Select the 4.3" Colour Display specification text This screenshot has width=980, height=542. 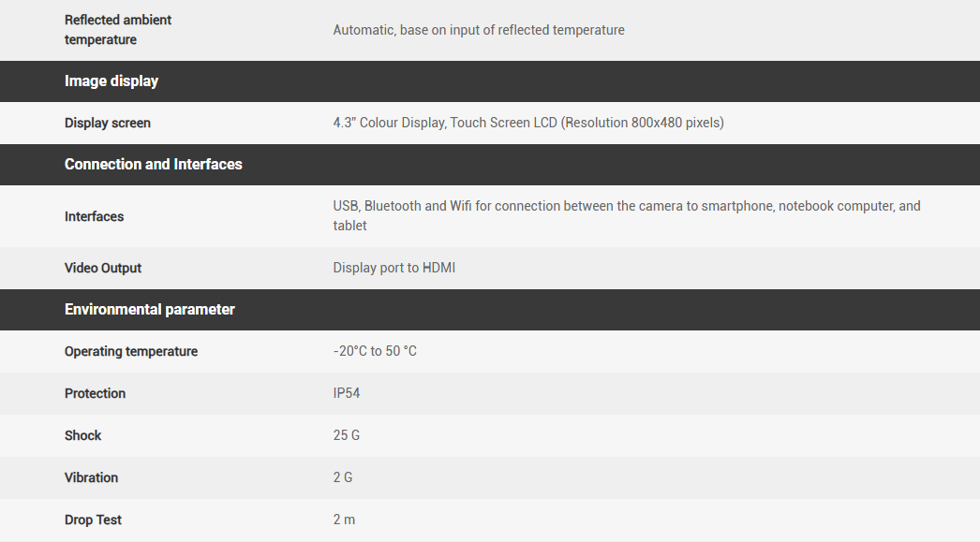[x=528, y=123]
